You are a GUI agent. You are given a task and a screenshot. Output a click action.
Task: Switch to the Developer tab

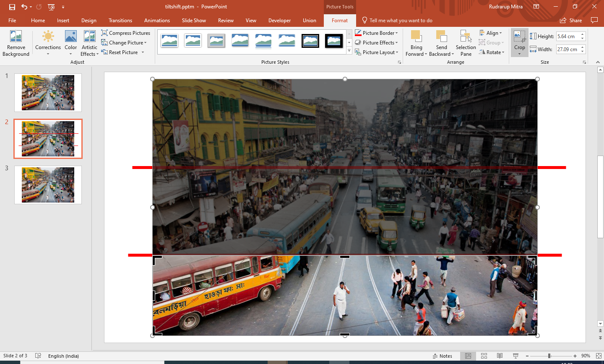279,20
